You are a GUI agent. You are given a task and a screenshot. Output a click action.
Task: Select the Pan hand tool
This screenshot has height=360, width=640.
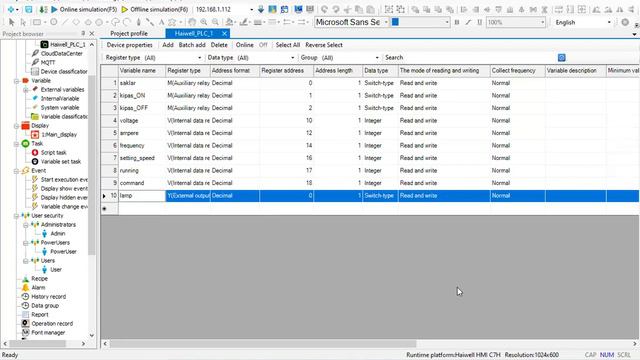192,22
